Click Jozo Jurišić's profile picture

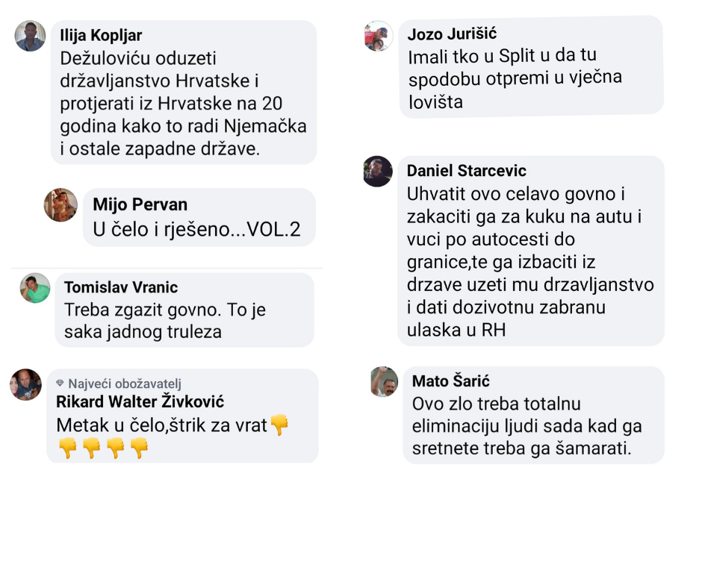pos(379,36)
